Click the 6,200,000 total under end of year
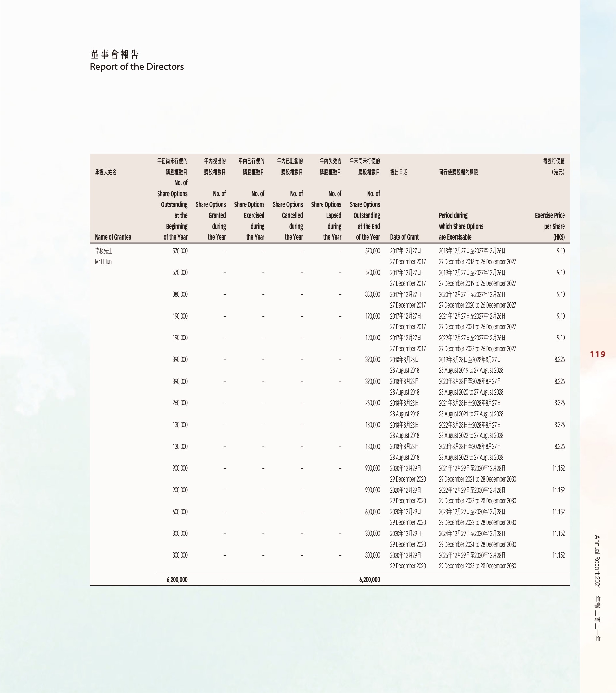 [x=369, y=580]
